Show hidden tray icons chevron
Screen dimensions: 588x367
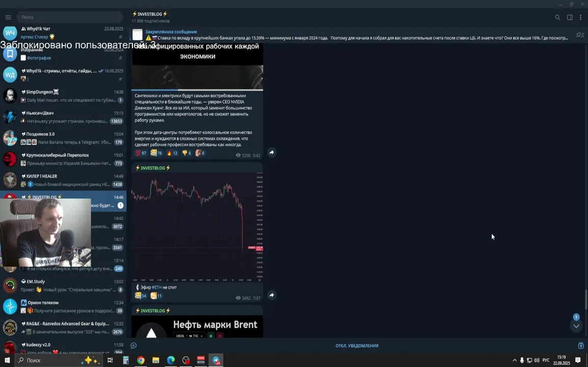click(515, 360)
